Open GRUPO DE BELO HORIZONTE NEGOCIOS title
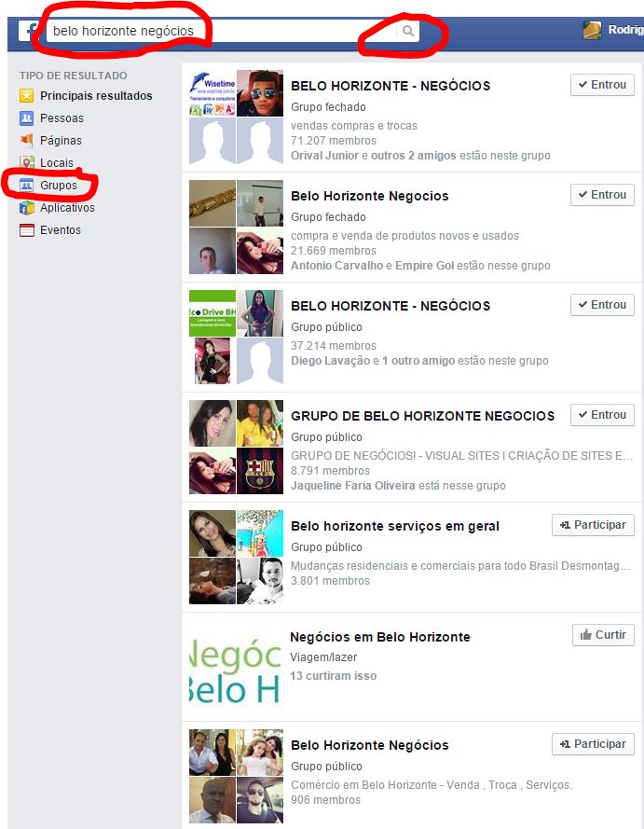The image size is (644, 829). click(422, 416)
